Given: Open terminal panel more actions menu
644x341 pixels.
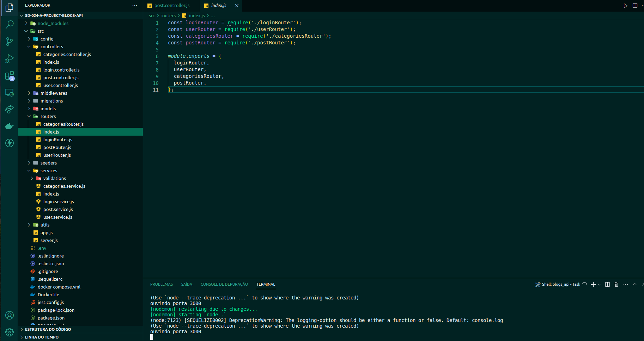Looking at the screenshot, I should coord(626,284).
